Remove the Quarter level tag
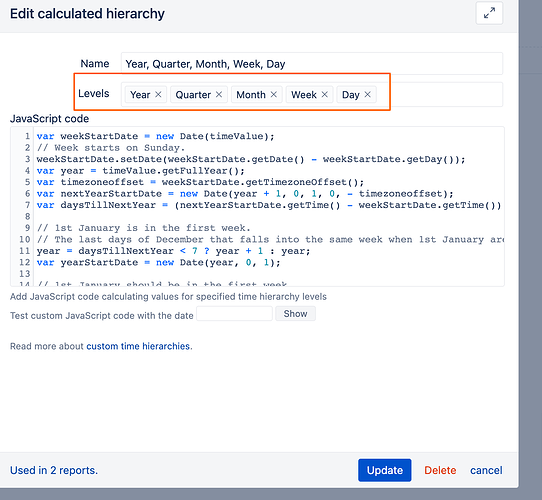Viewport: 542px width, 500px height. coord(219,94)
